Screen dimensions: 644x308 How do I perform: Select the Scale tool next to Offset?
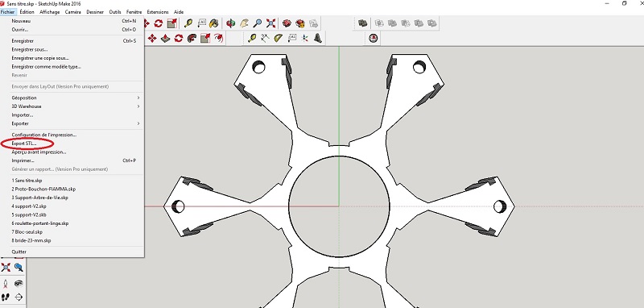(x=205, y=38)
